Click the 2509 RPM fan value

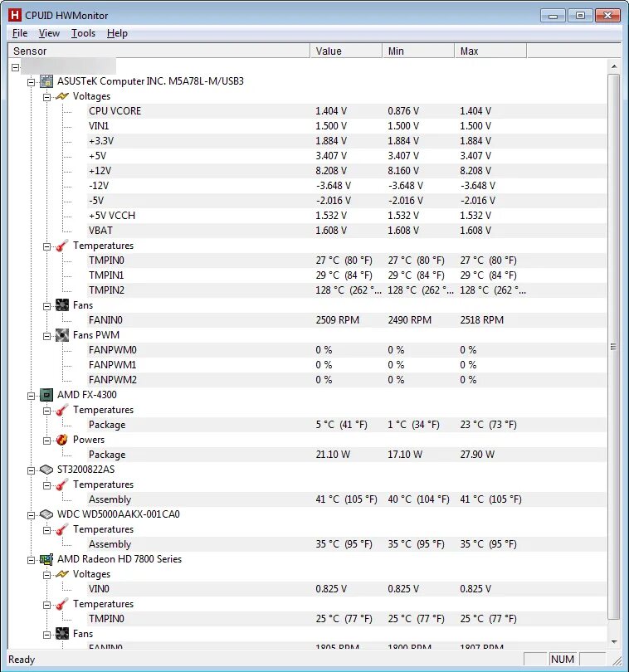(338, 320)
